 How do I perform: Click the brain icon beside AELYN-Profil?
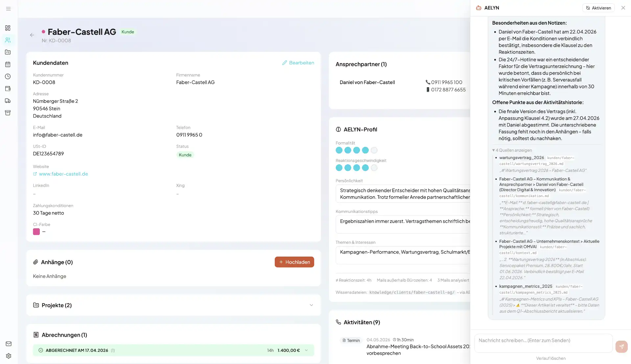tap(338, 129)
